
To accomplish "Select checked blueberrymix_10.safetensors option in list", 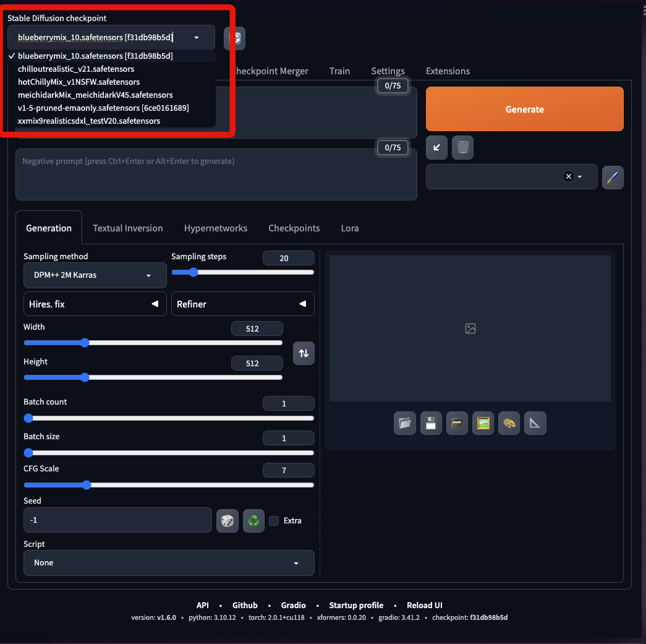I will [111, 56].
